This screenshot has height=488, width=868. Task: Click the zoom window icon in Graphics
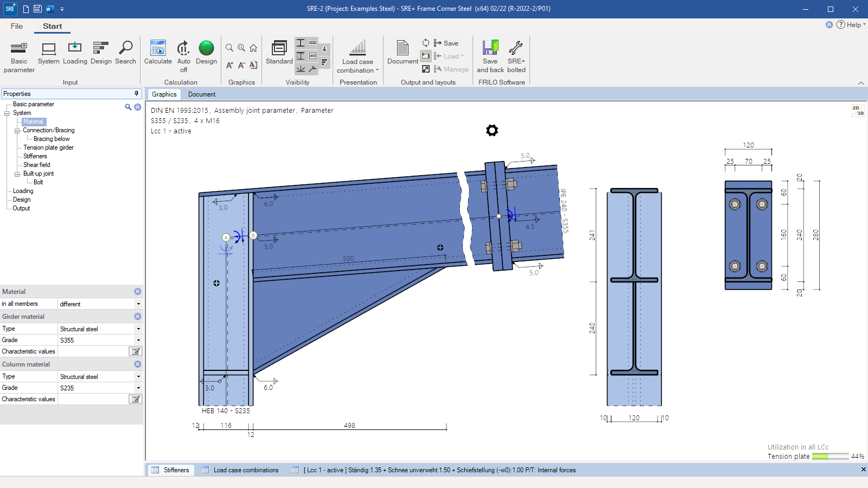click(241, 48)
